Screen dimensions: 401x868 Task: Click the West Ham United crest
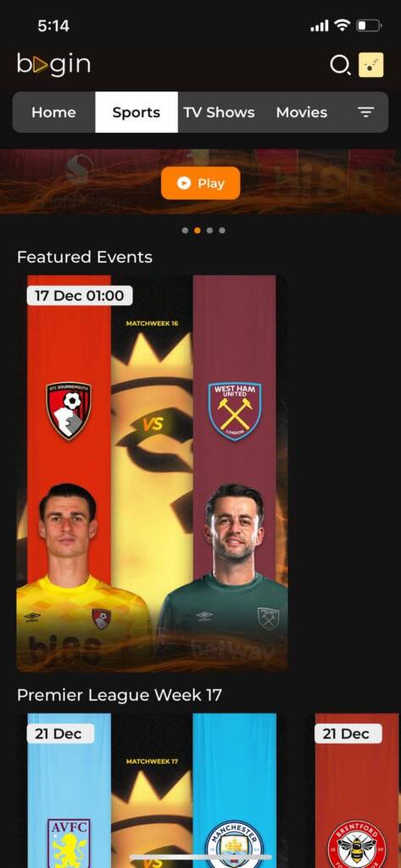(x=235, y=411)
